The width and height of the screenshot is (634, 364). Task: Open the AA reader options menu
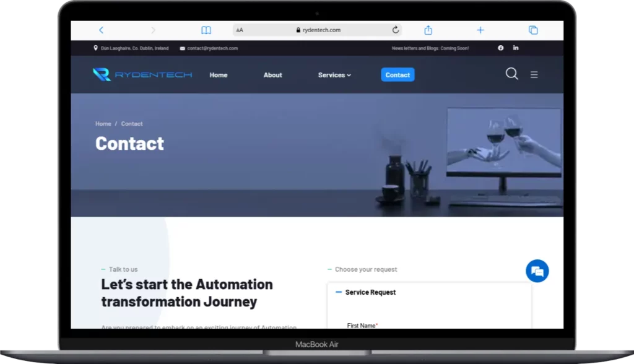click(x=240, y=30)
